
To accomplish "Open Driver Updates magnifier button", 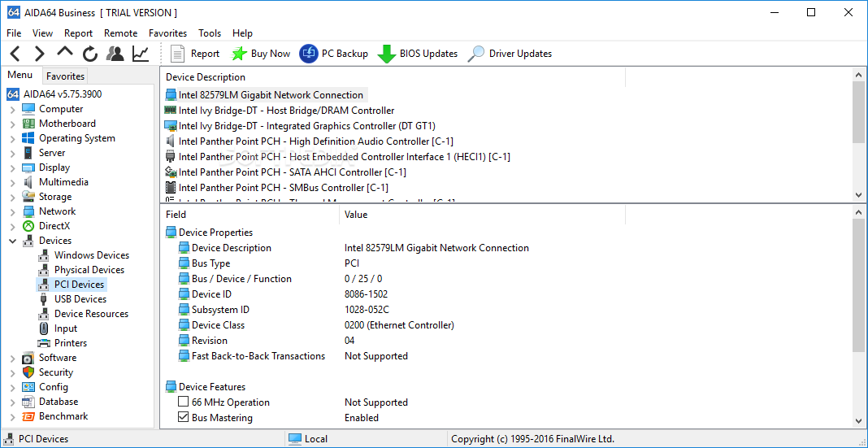I will coord(510,54).
